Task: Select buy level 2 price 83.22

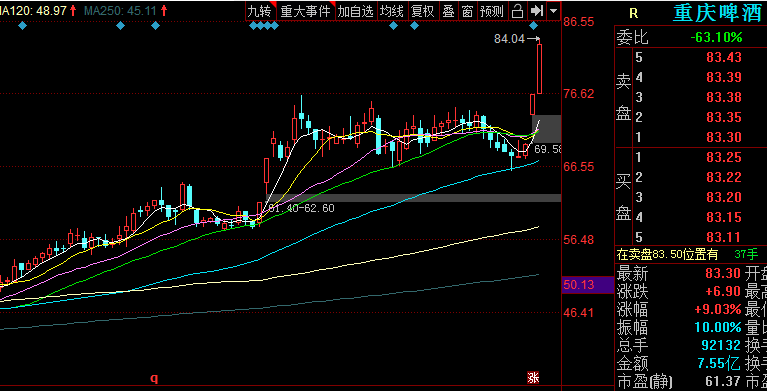Action: tap(723, 177)
